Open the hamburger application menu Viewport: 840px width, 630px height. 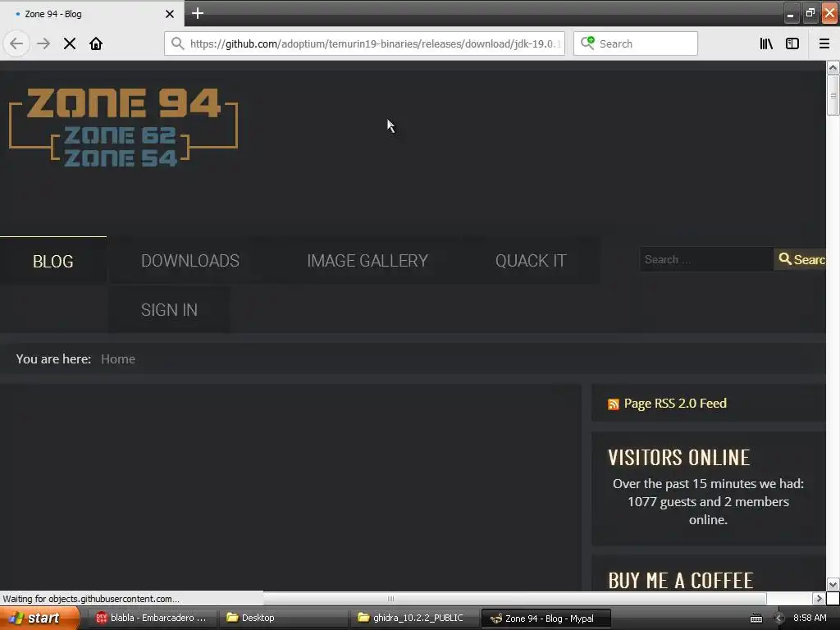click(824, 43)
